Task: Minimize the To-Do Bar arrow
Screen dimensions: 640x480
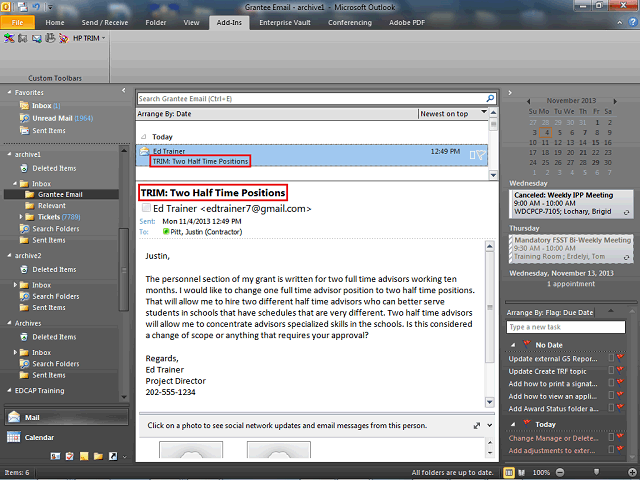Action: point(510,93)
